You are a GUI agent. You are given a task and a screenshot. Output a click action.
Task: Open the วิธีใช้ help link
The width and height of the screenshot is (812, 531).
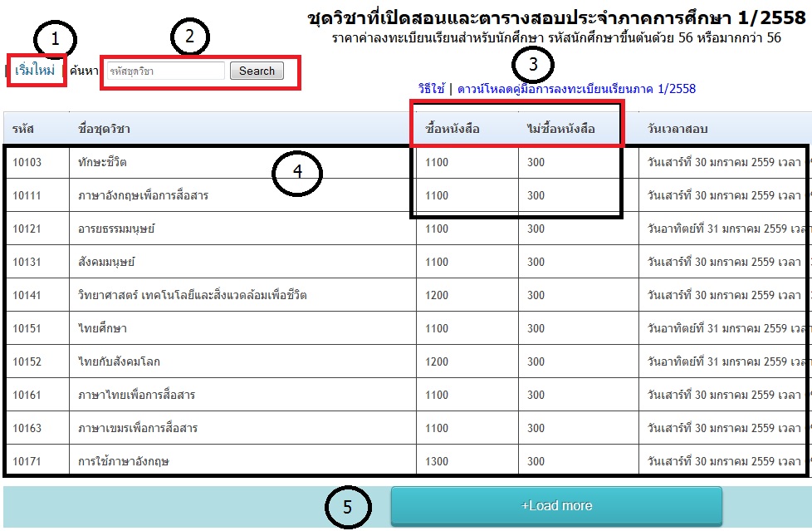pos(432,89)
